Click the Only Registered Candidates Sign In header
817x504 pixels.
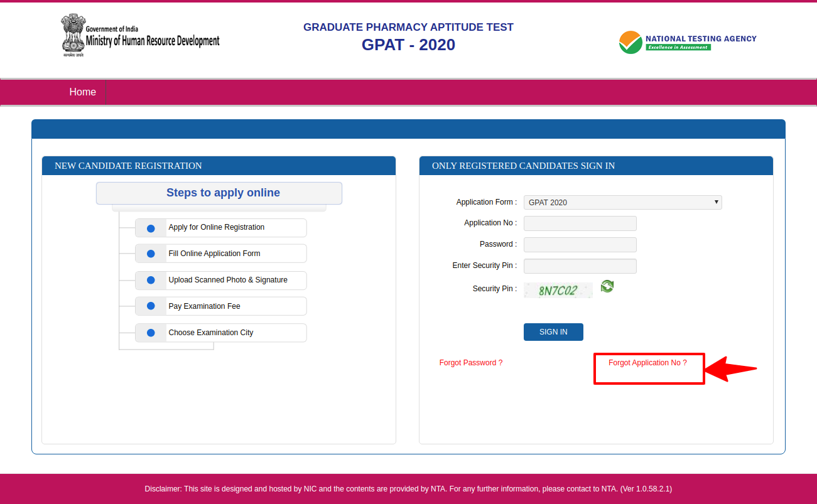596,166
